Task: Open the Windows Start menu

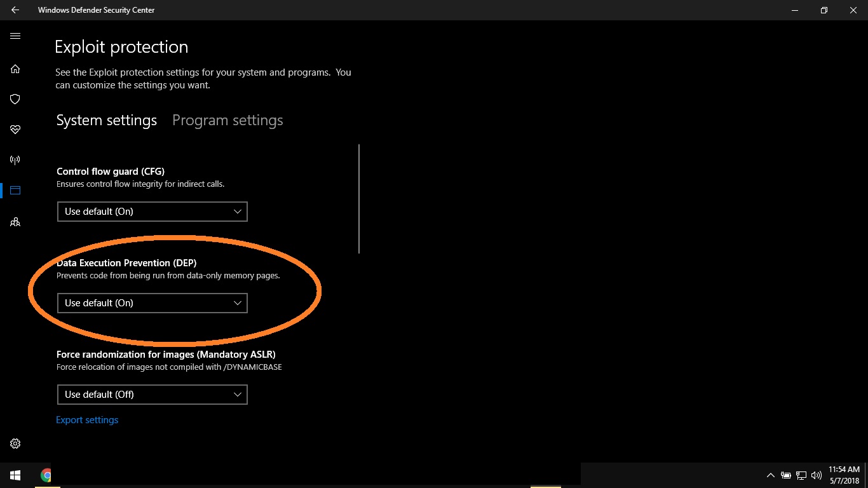Action: [15, 475]
